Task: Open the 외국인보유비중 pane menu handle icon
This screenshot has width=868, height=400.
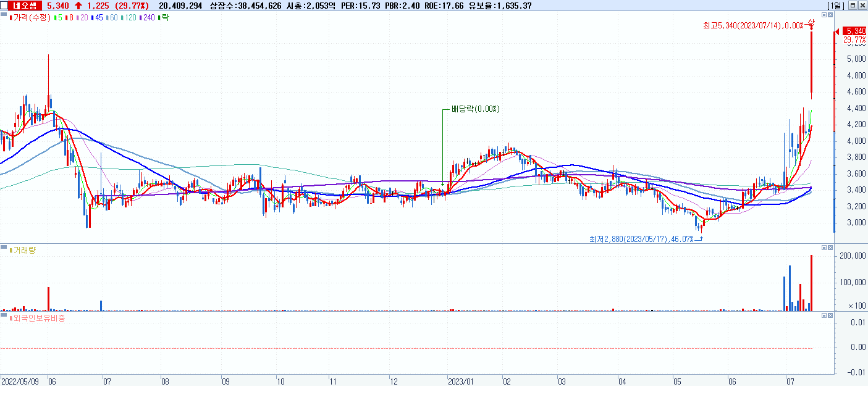Action: point(4,315)
